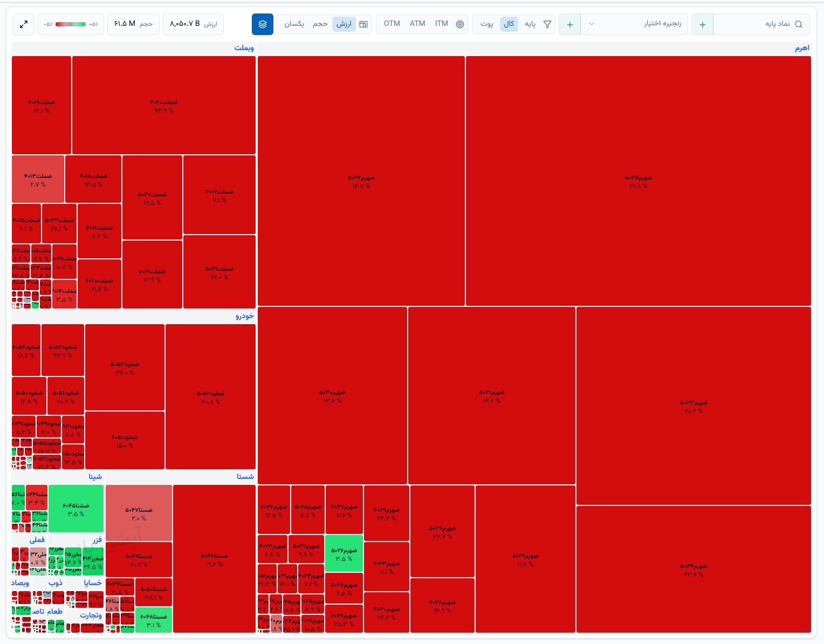Viewport: 824px width, 644px height.
Task: Switch sizing to یکسان tab
Action: point(294,24)
